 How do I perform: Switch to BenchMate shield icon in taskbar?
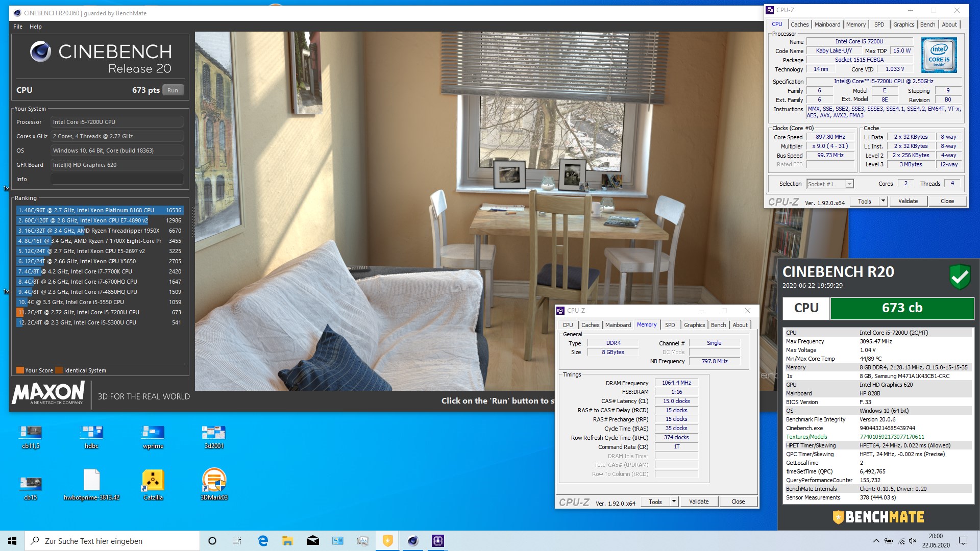click(388, 541)
